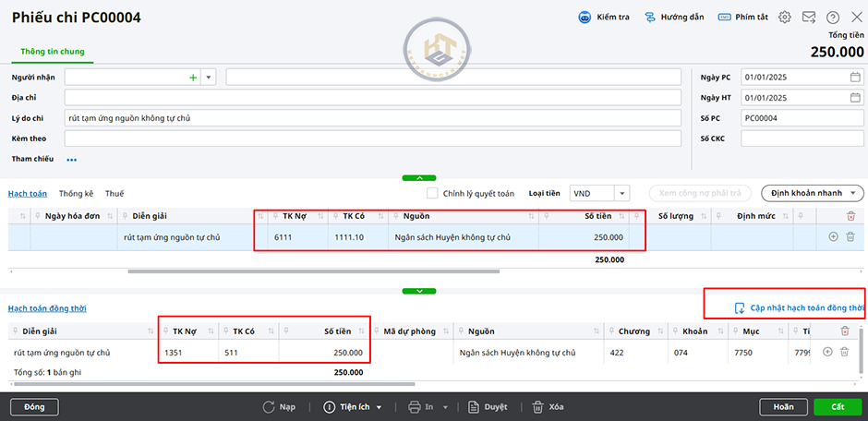Viewport: 868px width, 421px height.
Task: Click the Kiểm tra robot icon
Action: (585, 18)
